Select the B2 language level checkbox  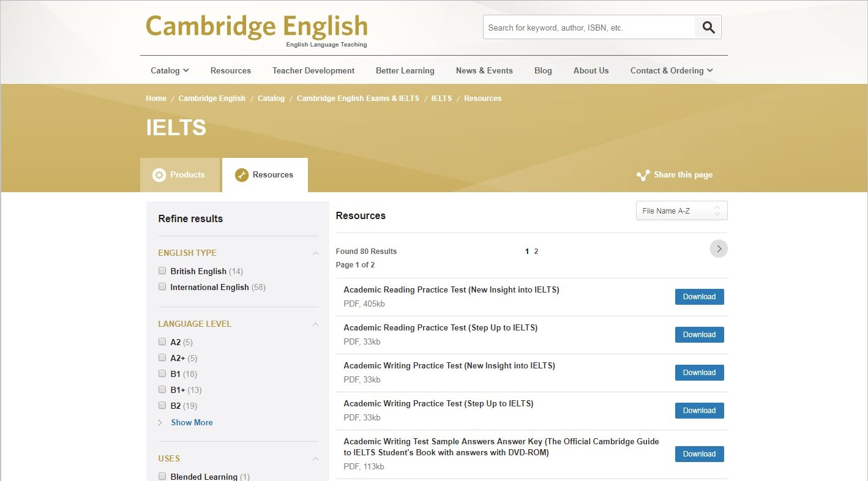point(162,405)
